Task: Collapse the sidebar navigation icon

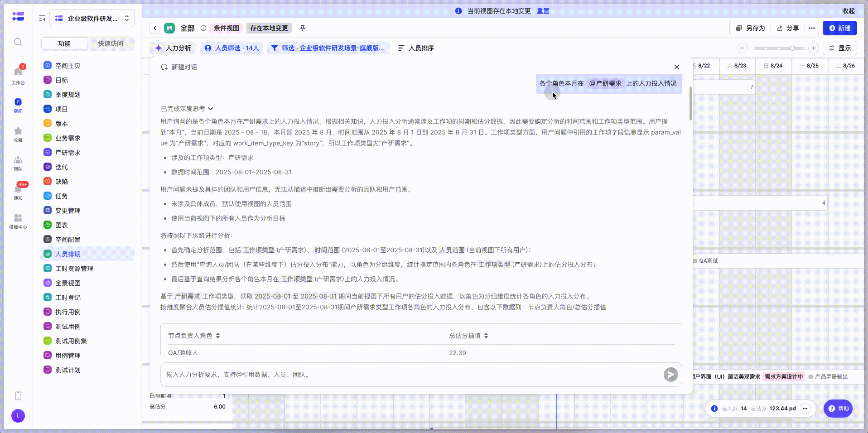Action: [42, 19]
